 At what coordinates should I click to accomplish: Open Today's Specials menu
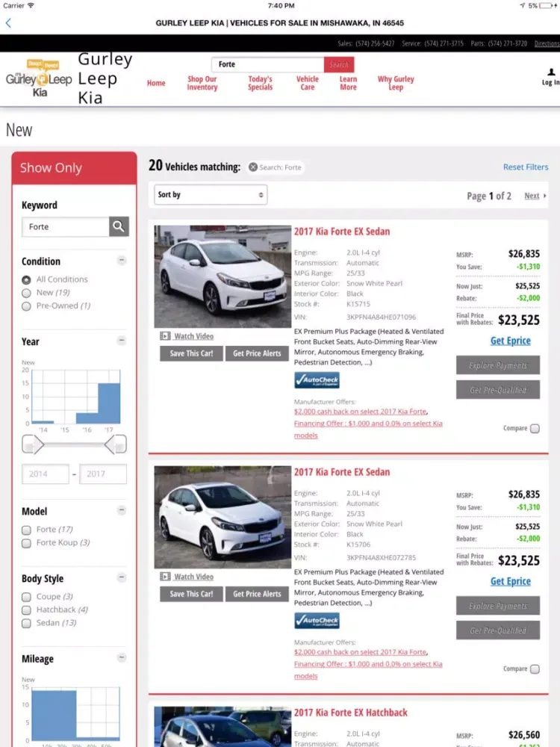pyautogui.click(x=260, y=83)
